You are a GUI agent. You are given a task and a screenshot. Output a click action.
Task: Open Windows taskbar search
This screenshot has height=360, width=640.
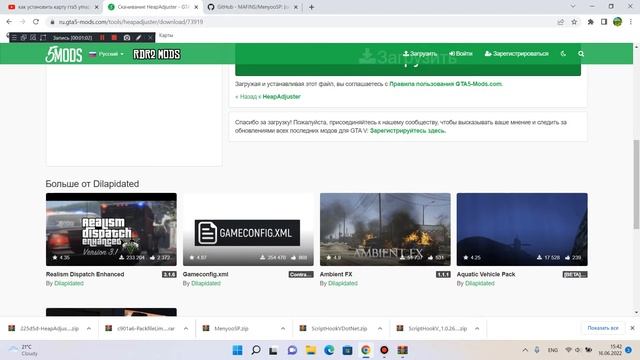click(x=256, y=350)
